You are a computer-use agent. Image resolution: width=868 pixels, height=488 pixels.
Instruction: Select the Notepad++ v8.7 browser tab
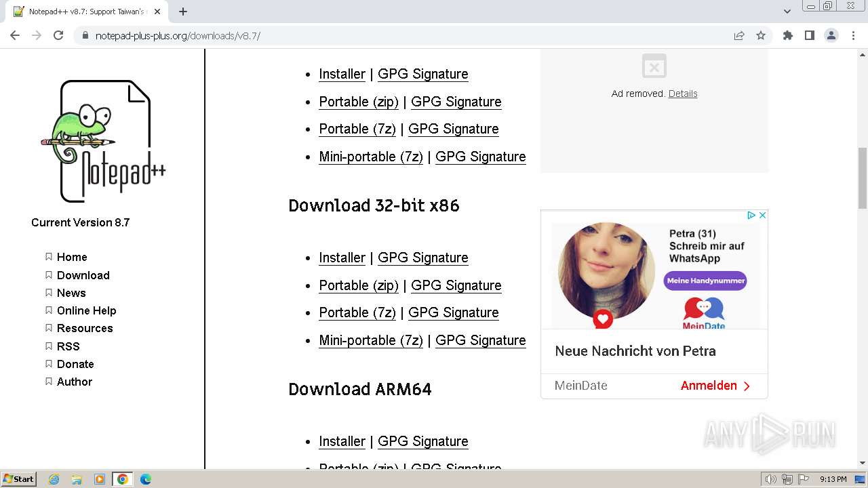coord(87,12)
